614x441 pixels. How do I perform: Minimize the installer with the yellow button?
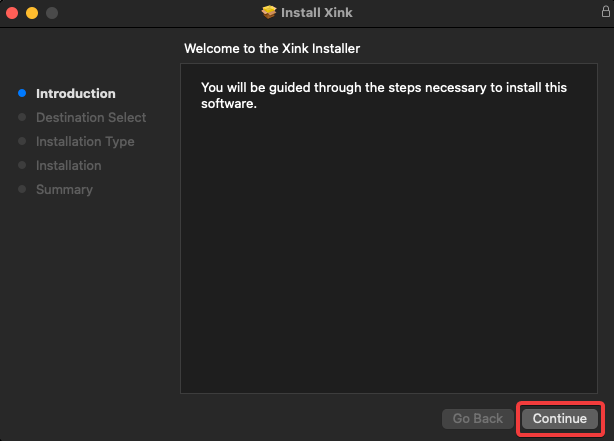click(32, 13)
